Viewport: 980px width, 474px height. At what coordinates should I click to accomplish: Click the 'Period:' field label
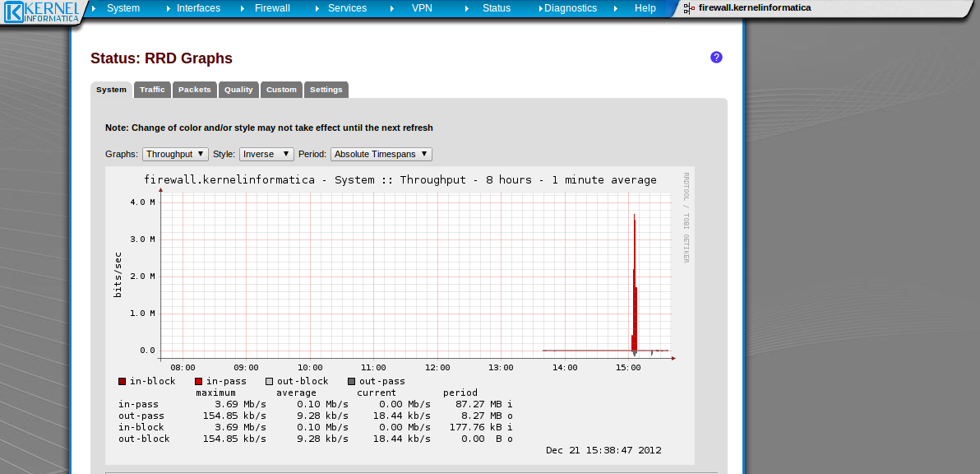[x=312, y=154]
